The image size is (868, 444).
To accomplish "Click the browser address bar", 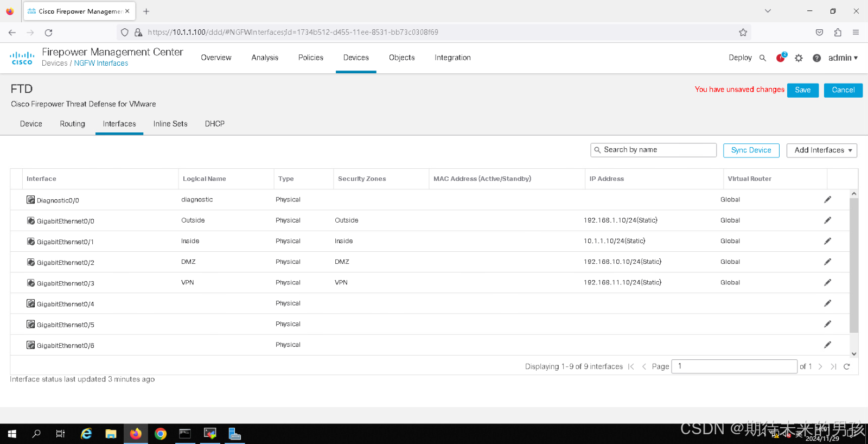I will pyautogui.click(x=434, y=33).
